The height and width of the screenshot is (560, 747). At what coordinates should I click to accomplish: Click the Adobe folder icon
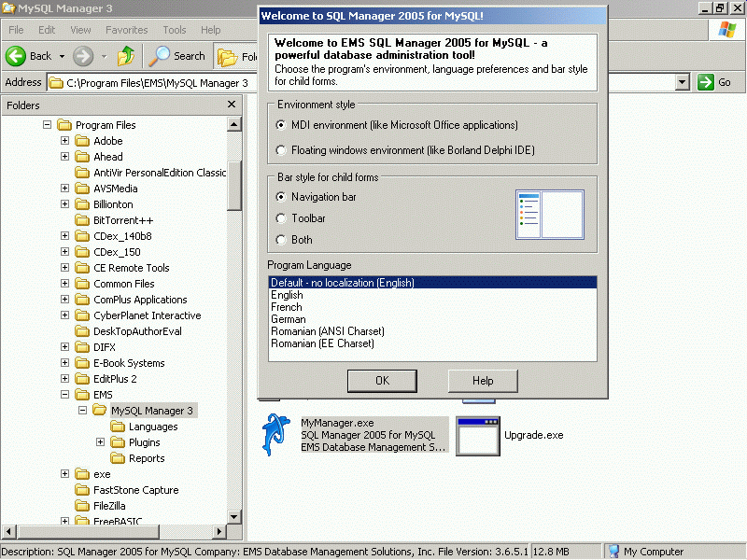(x=82, y=141)
